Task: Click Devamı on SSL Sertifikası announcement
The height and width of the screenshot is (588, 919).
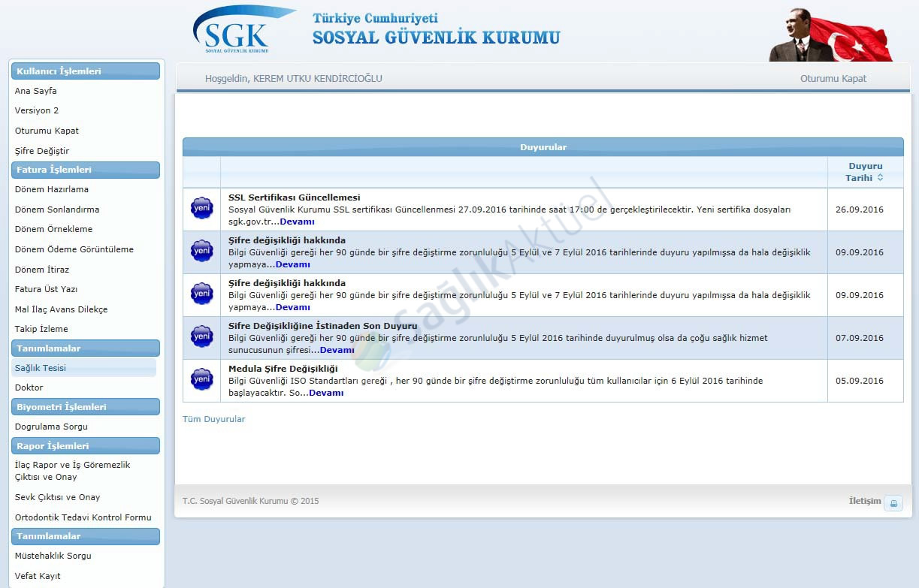Action: pyautogui.click(x=297, y=222)
